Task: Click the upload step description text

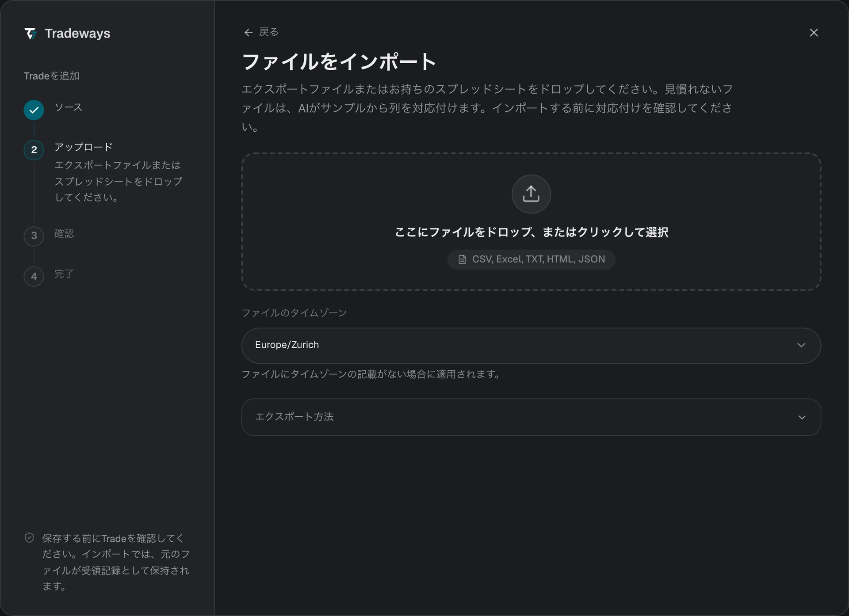Action: pos(118,181)
